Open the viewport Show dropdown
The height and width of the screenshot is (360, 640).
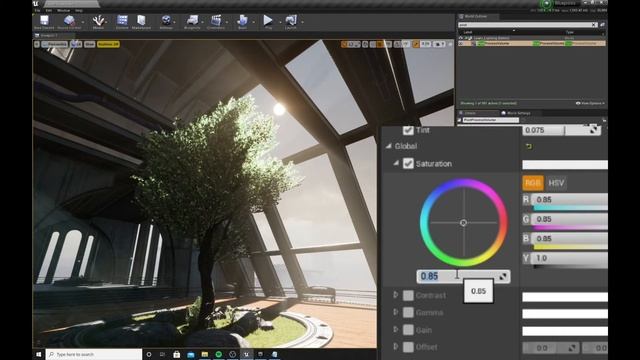[89, 44]
